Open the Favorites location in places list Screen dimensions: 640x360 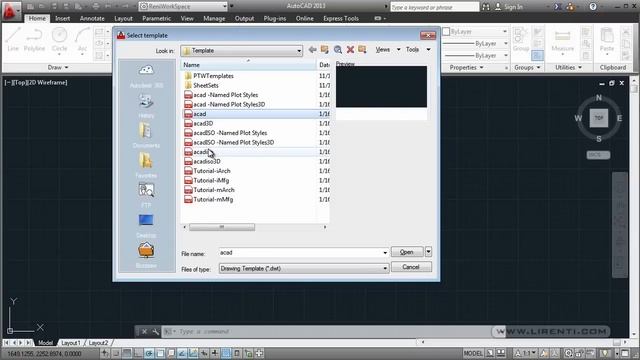[146, 166]
